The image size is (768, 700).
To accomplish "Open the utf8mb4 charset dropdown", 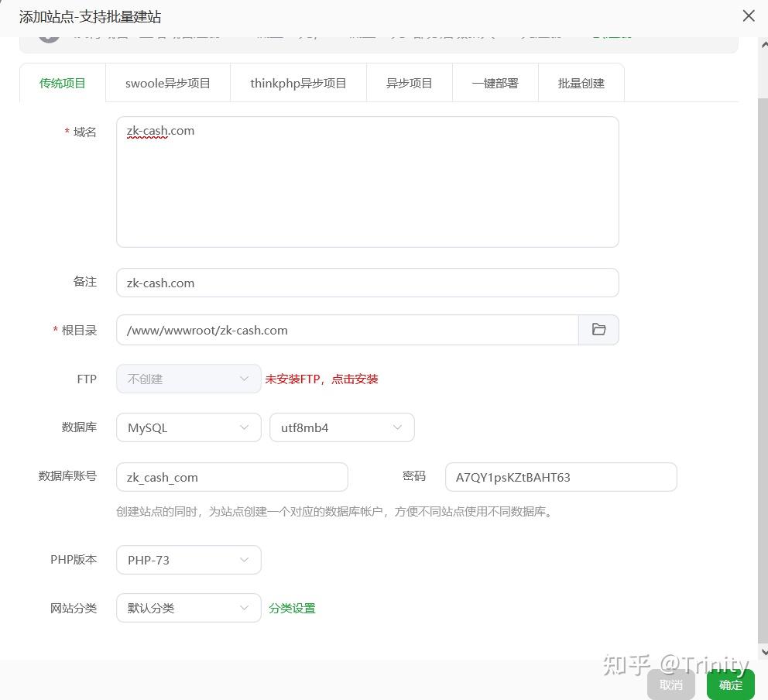I will point(341,427).
